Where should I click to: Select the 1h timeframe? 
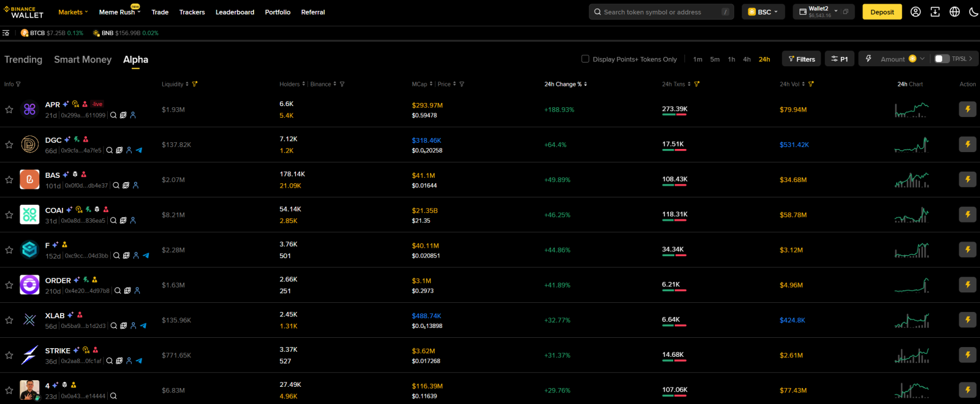(731, 59)
